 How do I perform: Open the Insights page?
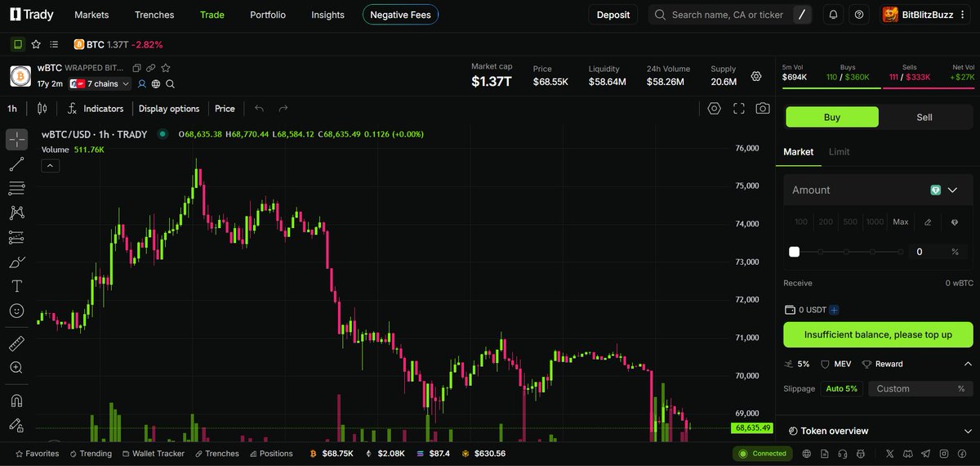[327, 15]
